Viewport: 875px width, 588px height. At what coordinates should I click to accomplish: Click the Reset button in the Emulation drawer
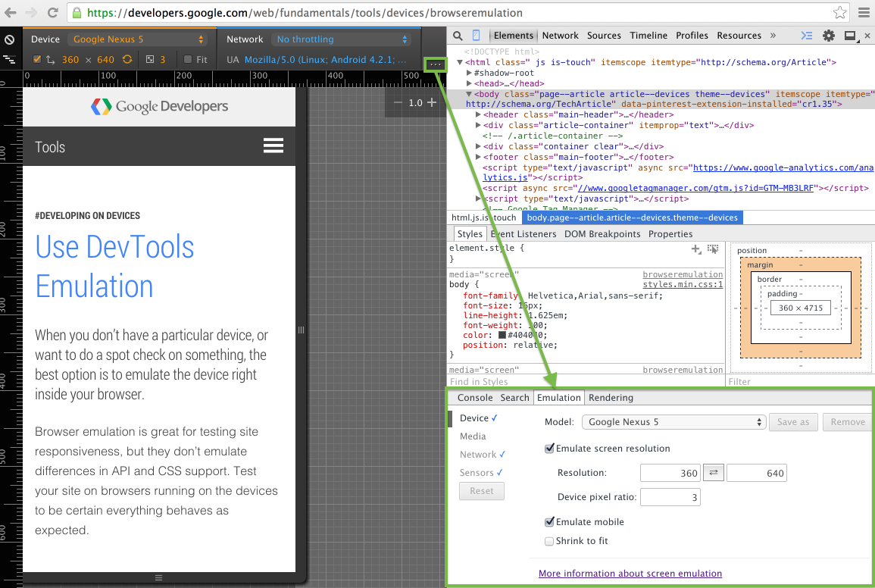click(482, 491)
